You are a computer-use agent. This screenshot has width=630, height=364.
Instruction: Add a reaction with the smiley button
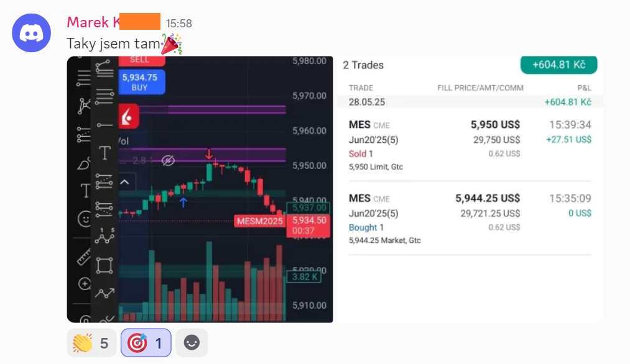click(192, 343)
